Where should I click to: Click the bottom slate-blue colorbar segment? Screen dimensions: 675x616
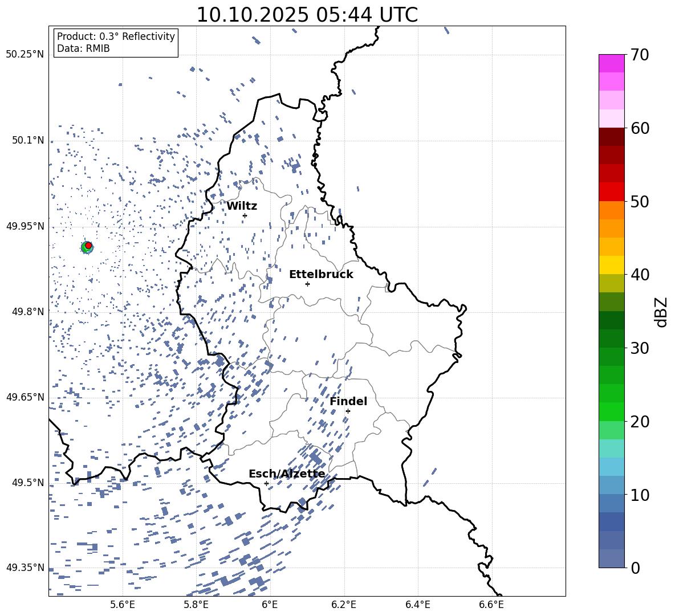[611, 558]
